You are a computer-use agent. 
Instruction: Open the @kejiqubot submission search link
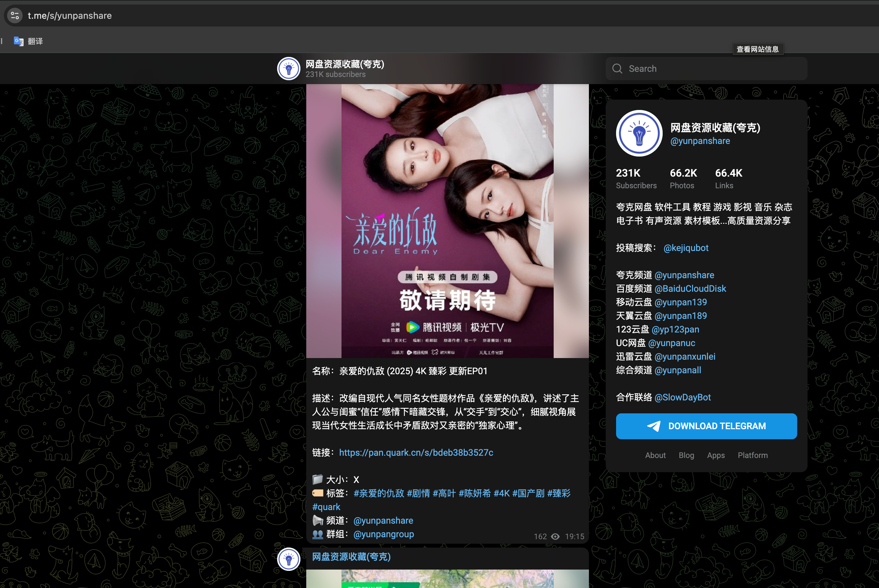[686, 248]
